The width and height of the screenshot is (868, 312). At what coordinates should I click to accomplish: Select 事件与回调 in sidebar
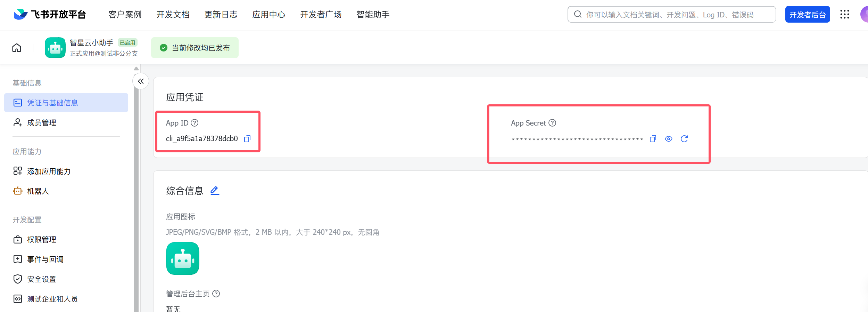(45, 259)
